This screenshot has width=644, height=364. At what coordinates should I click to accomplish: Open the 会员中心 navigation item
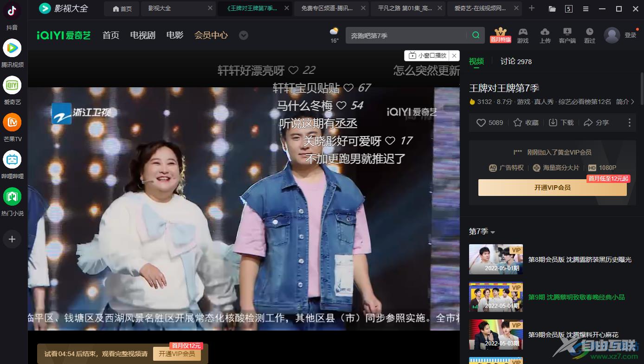[x=211, y=35]
